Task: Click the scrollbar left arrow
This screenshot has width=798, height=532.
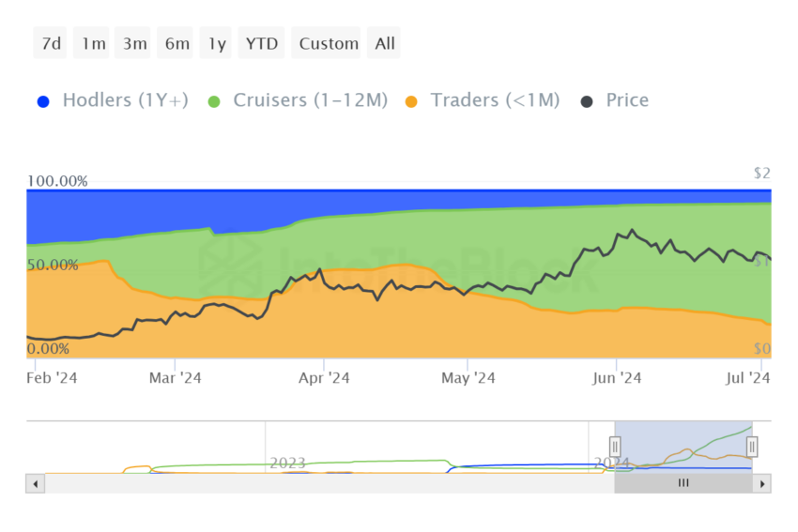Action: point(35,484)
